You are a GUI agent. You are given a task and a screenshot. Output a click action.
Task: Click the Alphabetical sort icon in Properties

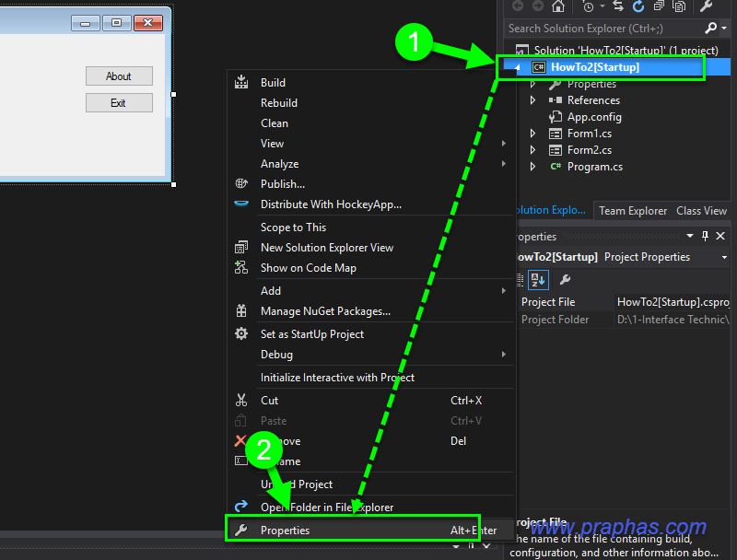(x=538, y=280)
